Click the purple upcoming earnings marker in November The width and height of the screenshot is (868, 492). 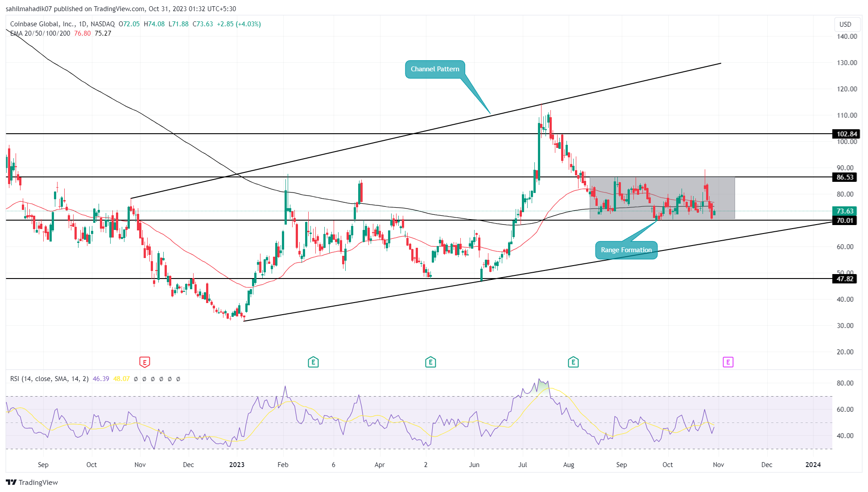pos(728,362)
